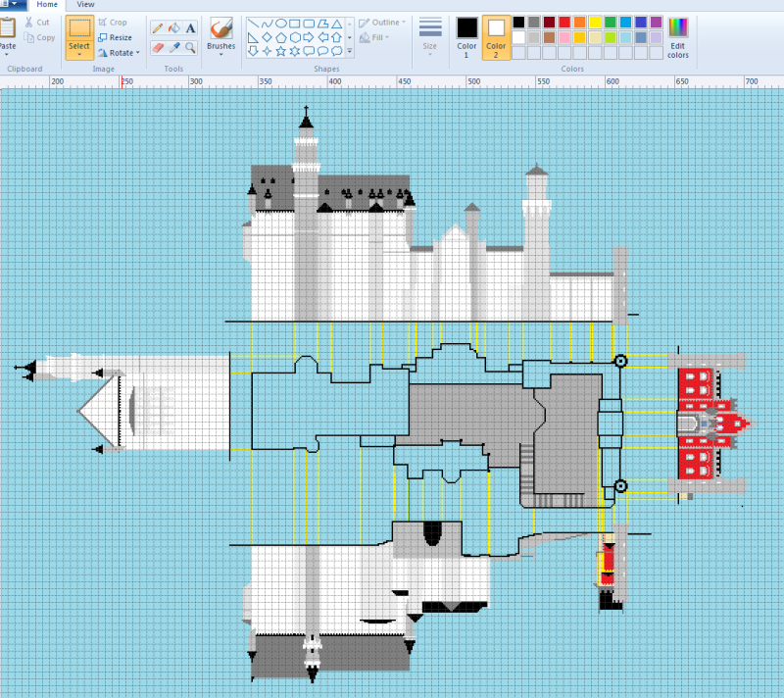Open the Brushes dropdown arrow
The height and width of the screenshot is (698, 784).
click(221, 54)
